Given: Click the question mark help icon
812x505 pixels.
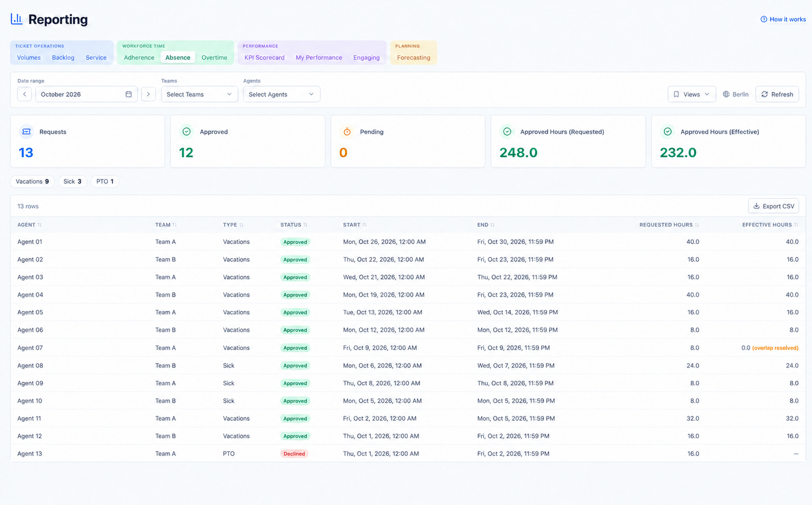Looking at the screenshot, I should (764, 19).
